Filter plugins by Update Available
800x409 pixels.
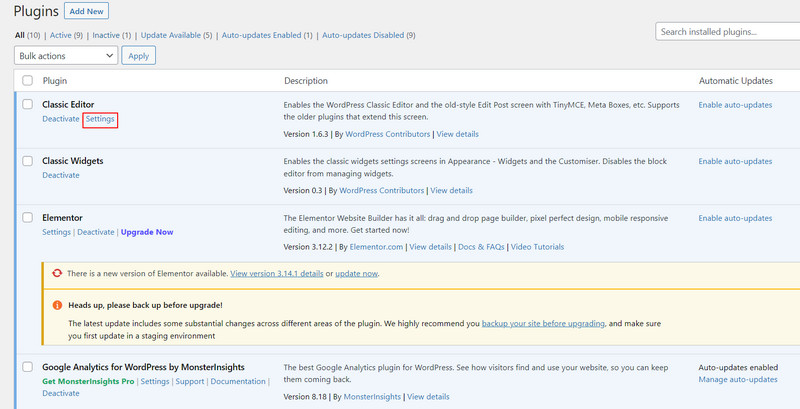(174, 35)
